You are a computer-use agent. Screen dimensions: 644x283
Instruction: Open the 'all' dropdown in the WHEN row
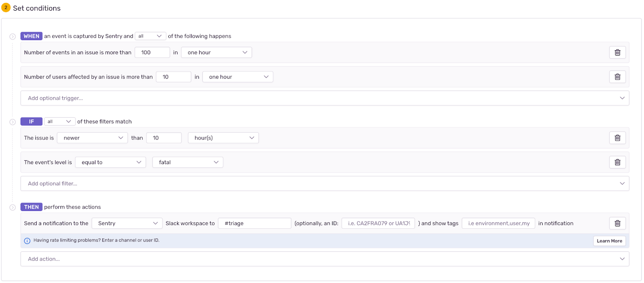point(150,36)
